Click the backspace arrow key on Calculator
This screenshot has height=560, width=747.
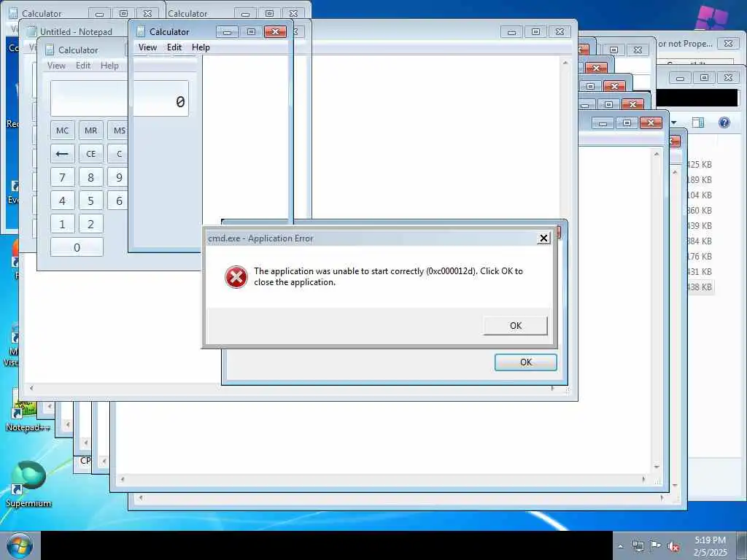click(63, 154)
